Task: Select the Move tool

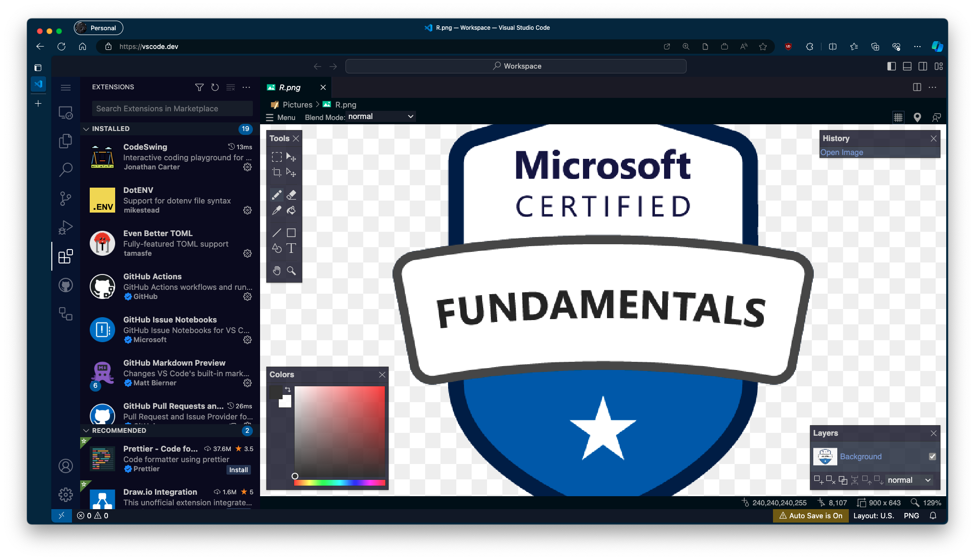Action: 292,157
